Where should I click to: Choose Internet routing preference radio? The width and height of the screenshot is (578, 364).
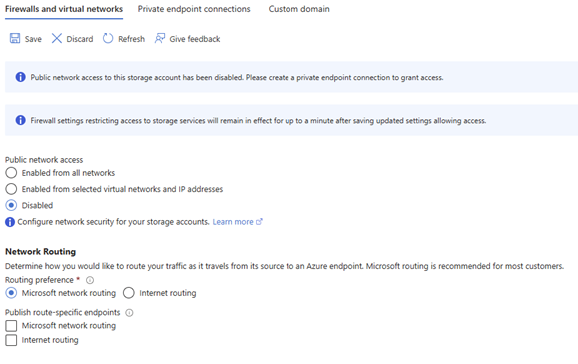click(x=129, y=293)
